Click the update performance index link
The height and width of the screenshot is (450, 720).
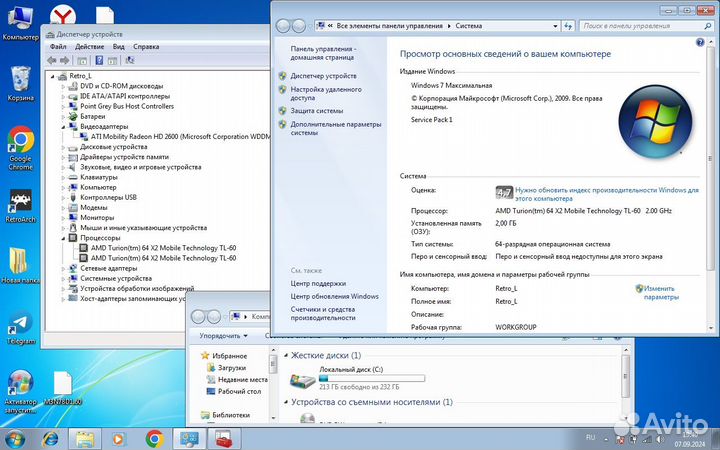607,194
